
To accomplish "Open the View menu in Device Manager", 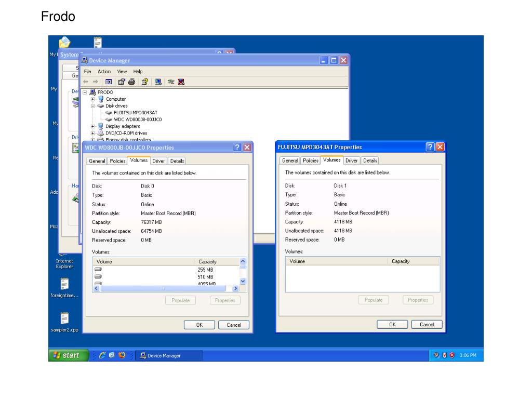I will (x=122, y=71).
